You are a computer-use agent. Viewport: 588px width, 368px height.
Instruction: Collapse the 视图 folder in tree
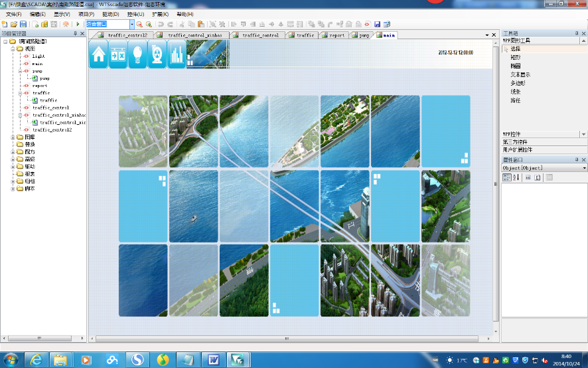(13, 48)
